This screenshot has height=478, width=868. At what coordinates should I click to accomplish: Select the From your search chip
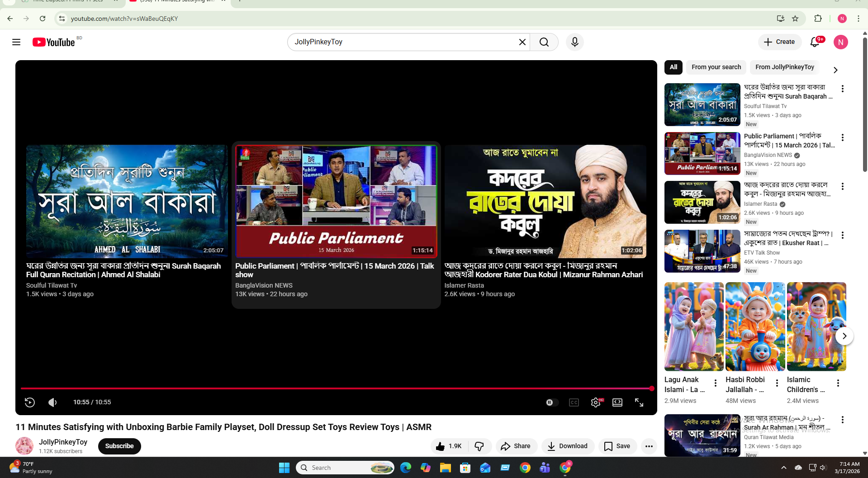tap(716, 67)
